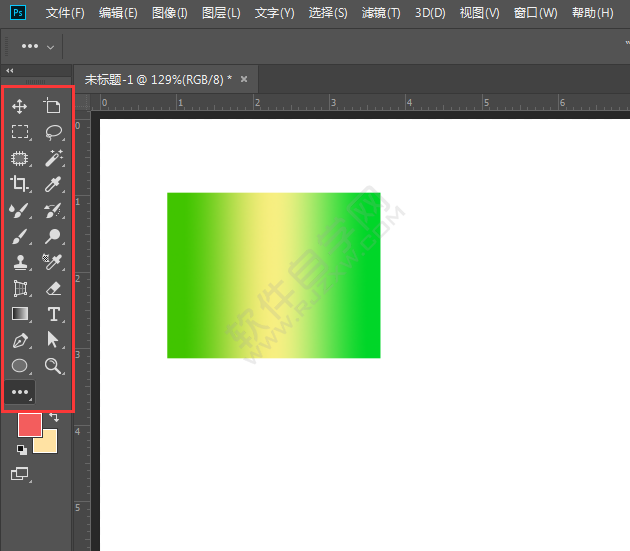Expand the tool preset picker dropdown

tap(51, 47)
